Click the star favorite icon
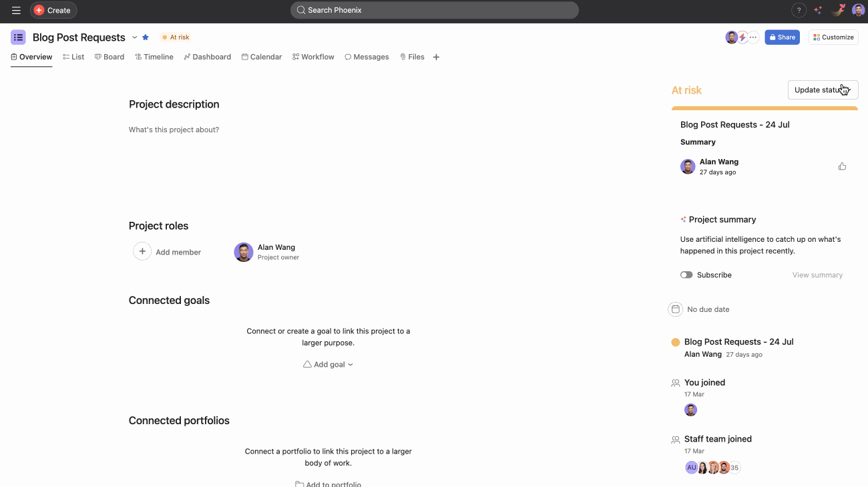 point(146,37)
